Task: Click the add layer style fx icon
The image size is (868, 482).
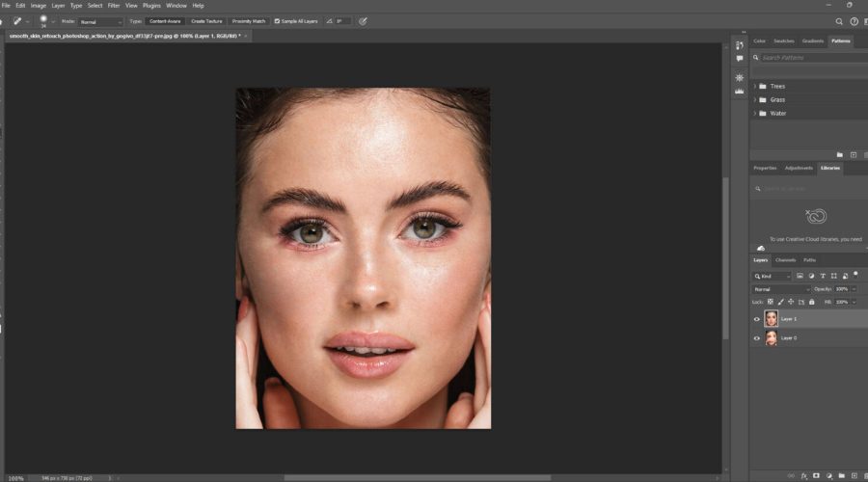Action: pyautogui.click(x=803, y=476)
